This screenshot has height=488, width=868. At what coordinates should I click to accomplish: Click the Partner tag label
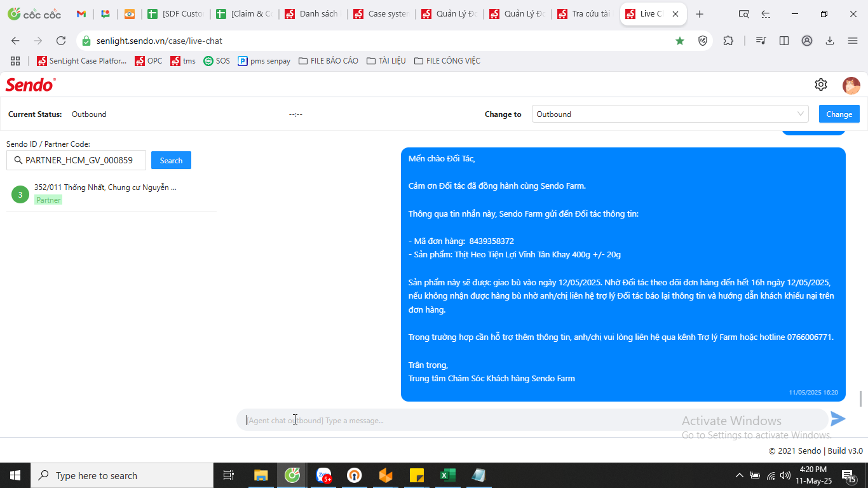click(x=48, y=200)
